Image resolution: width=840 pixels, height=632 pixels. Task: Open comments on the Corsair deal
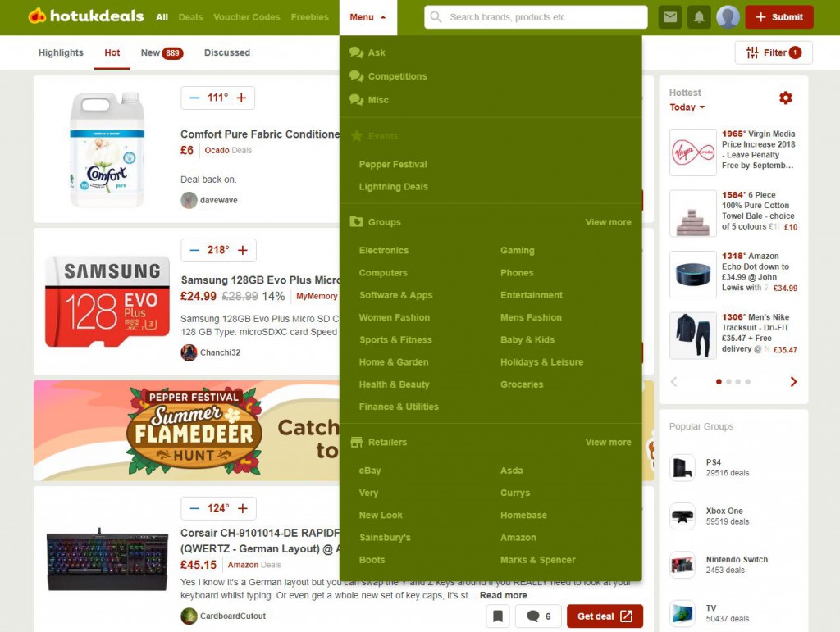coord(538,616)
